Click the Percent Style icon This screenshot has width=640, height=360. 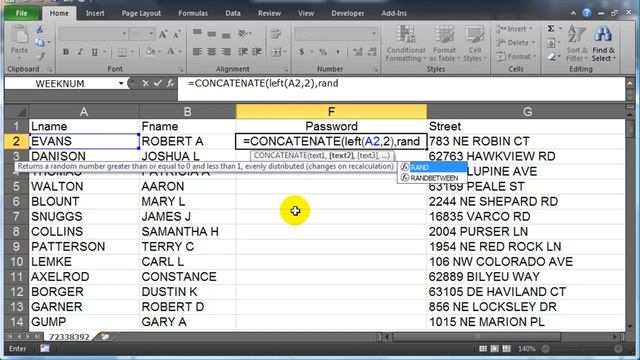pyautogui.click(x=323, y=52)
